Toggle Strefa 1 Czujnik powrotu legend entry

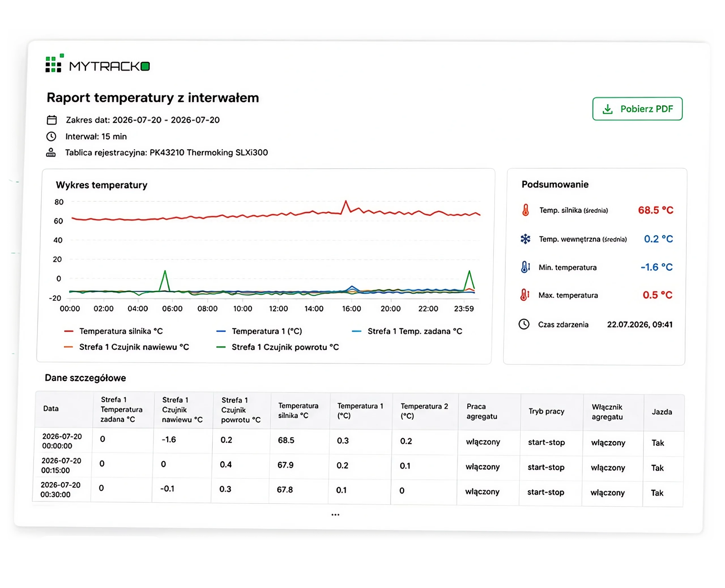277,347
